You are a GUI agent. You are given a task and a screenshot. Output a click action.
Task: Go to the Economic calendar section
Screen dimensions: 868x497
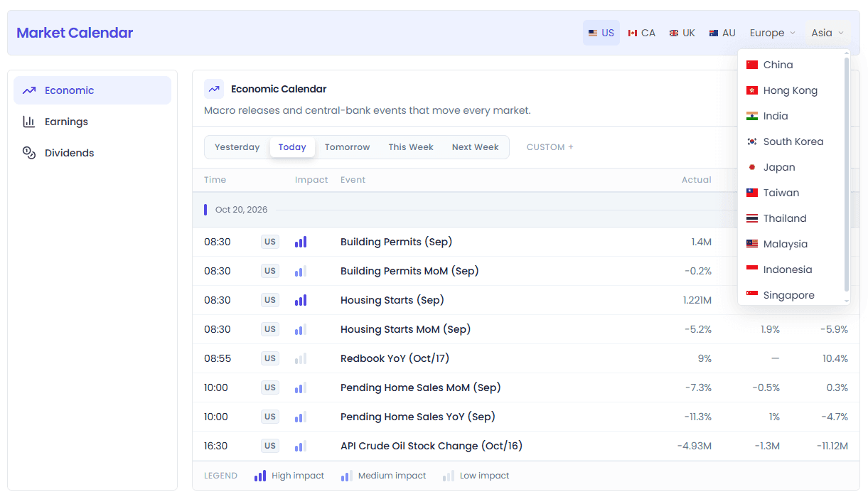92,90
